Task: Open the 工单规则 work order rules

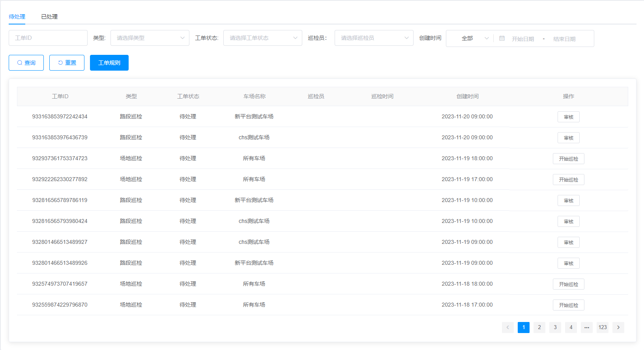Action: pos(109,63)
